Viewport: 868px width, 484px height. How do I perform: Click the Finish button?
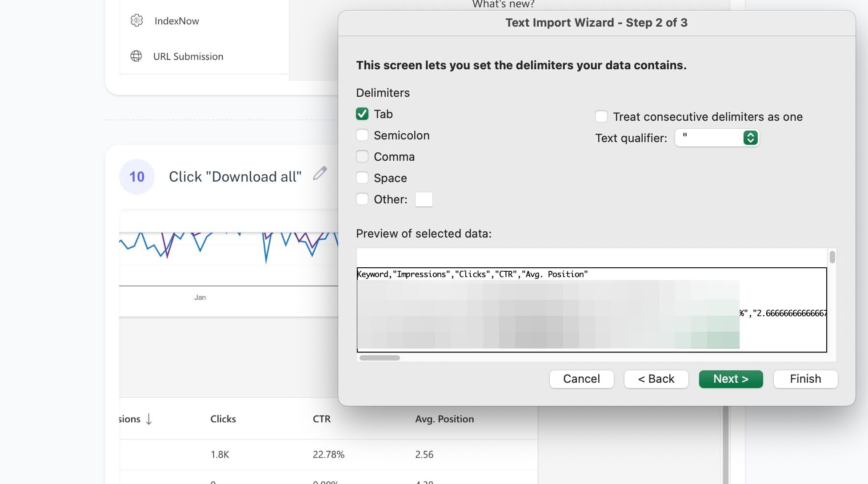point(805,379)
